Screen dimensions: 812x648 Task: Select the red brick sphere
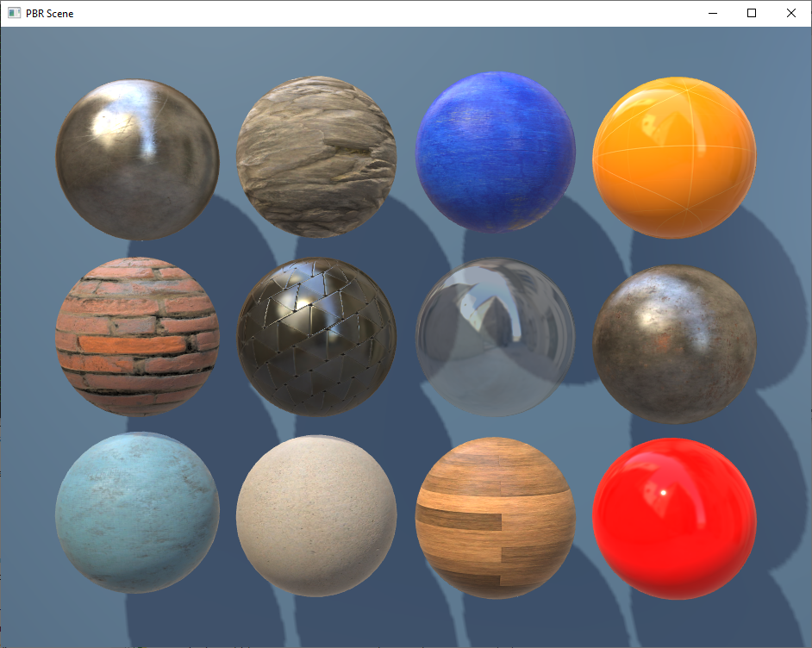pyautogui.click(x=137, y=337)
